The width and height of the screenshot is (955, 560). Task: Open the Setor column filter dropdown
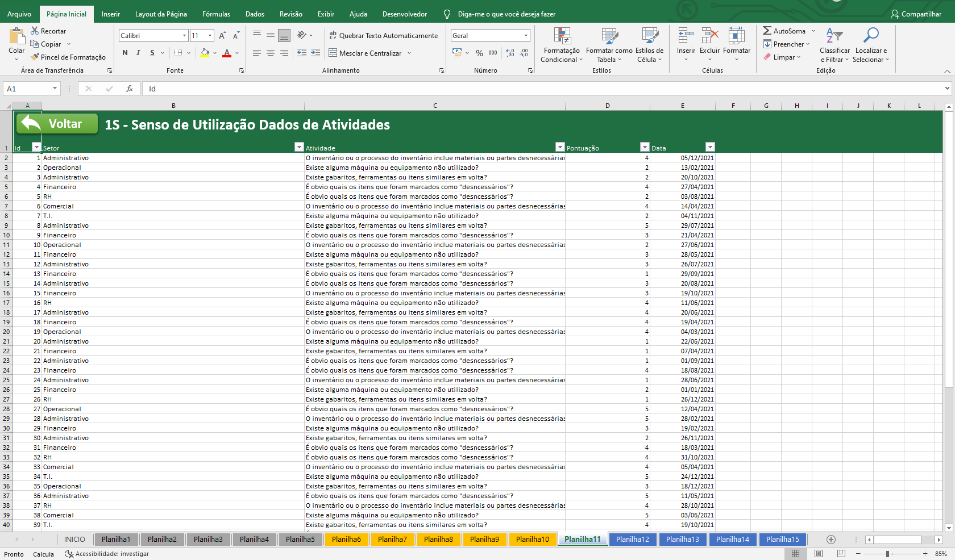299,147
